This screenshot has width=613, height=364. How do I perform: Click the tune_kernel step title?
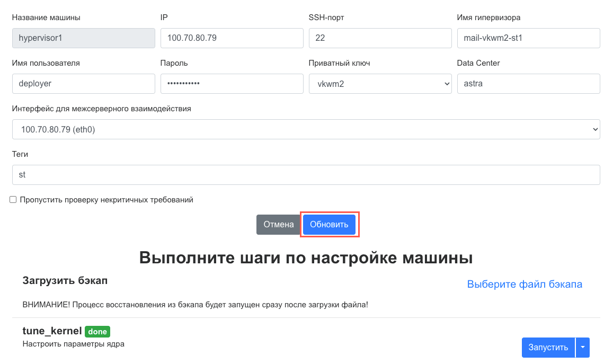pyautogui.click(x=52, y=331)
